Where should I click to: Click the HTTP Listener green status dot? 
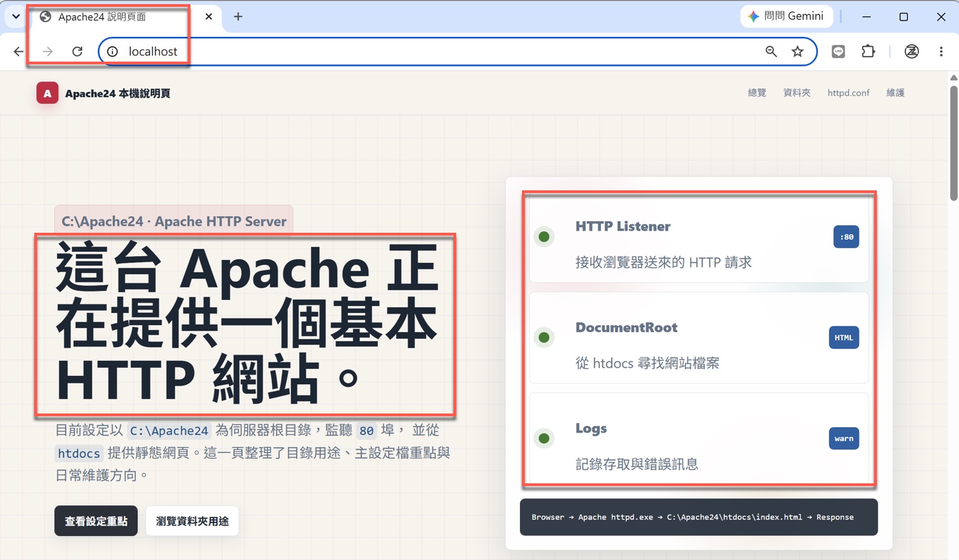pos(544,237)
